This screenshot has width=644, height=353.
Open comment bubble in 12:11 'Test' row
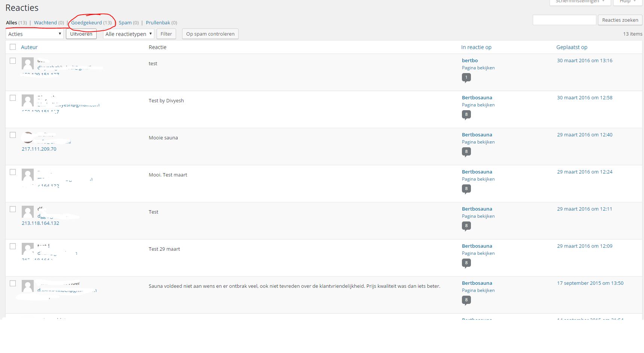(x=466, y=226)
